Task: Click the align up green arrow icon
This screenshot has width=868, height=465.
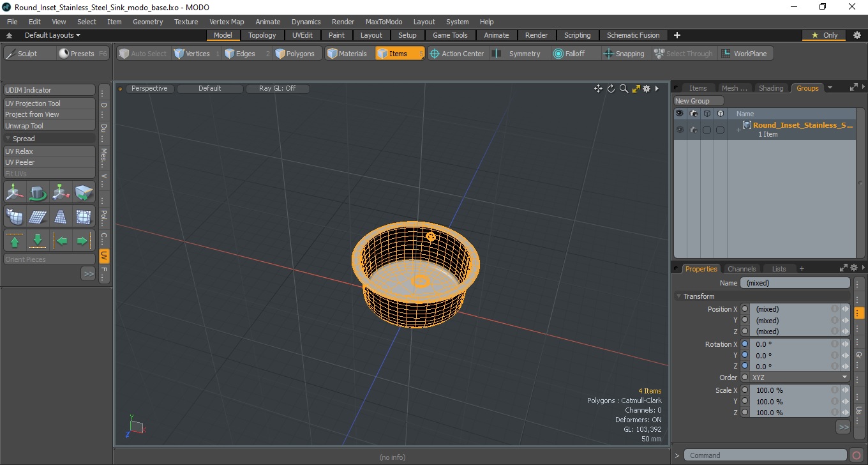Action: (x=15, y=241)
